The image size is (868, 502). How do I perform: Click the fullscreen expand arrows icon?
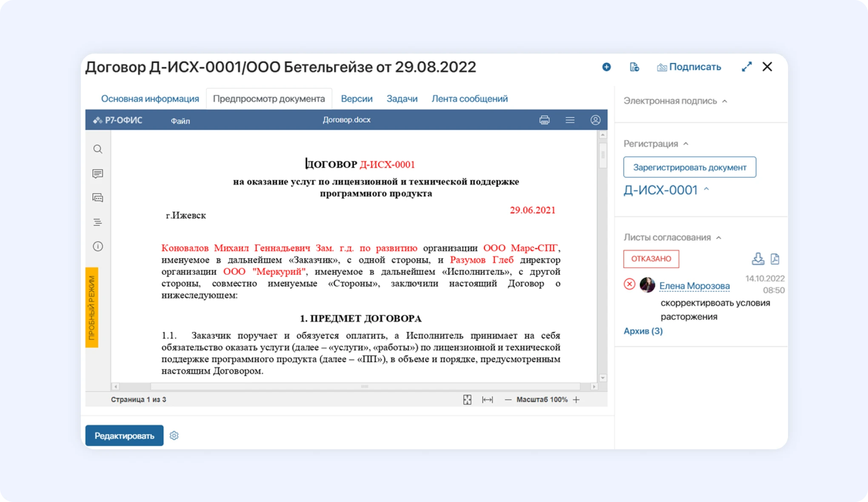746,67
